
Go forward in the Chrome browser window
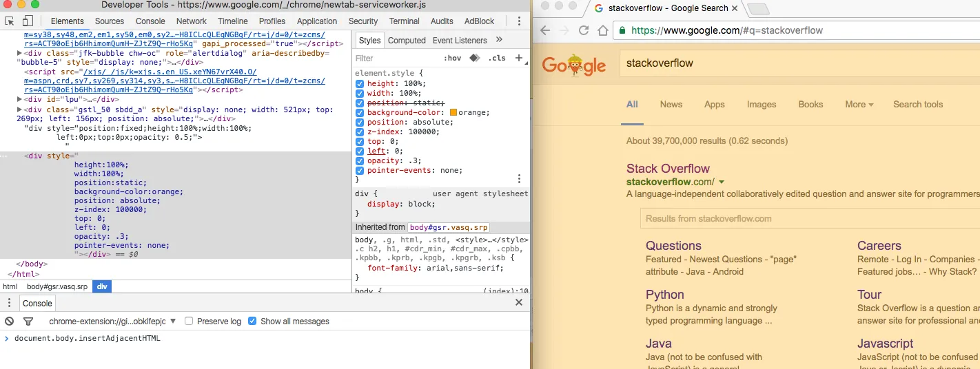564,30
